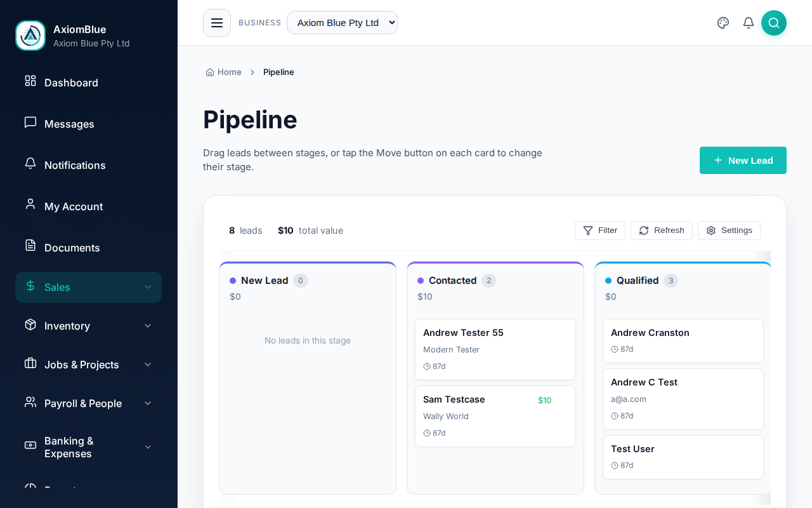Follow the Home breadcrumb link

pyautogui.click(x=223, y=72)
